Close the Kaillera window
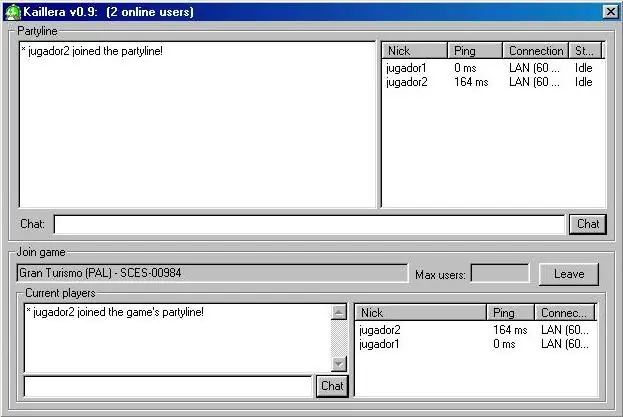Viewport: 623px width, 417px height. pyautogui.click(x=610, y=12)
